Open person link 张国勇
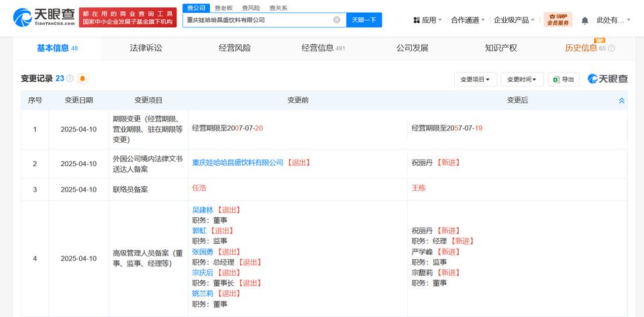Screen dimensions: 644x317 click(203, 252)
